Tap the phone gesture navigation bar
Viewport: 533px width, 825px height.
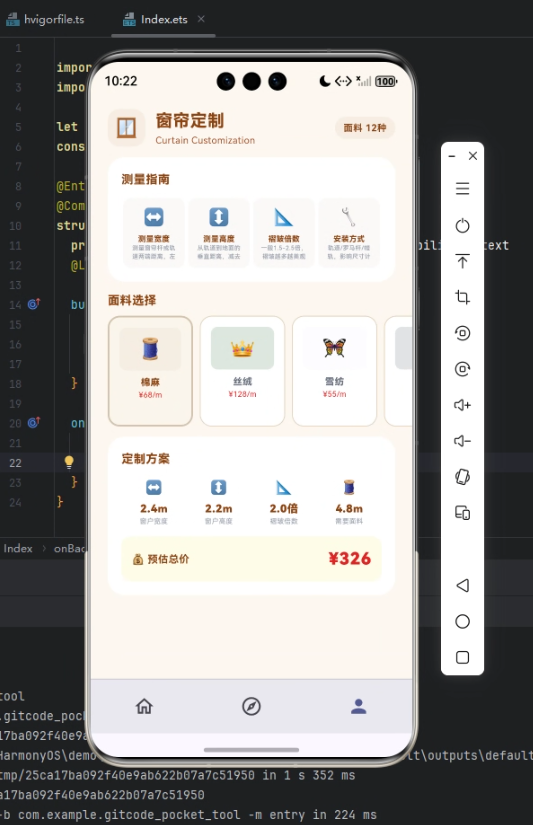click(x=252, y=749)
